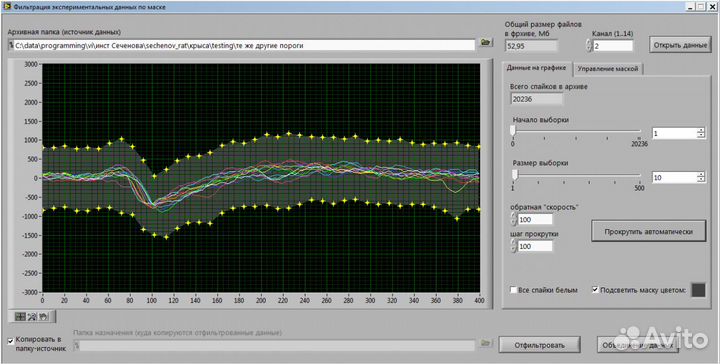Uncheck 'Подсветить маску цветом' checkbox
This screenshot has width=720, height=364.
click(595, 290)
